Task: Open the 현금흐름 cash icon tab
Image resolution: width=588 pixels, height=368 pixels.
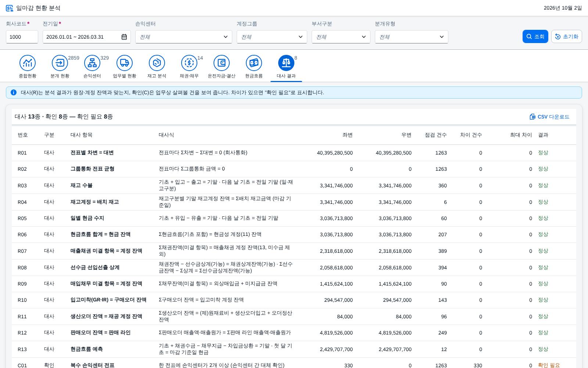Action: [x=254, y=63]
